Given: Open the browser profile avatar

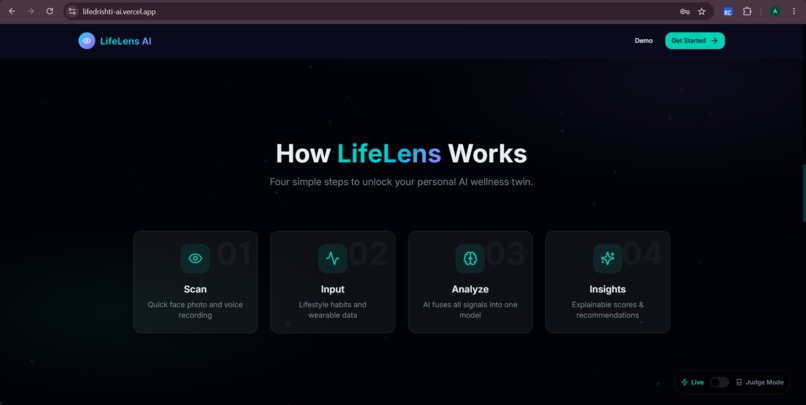Looking at the screenshot, I should (775, 11).
